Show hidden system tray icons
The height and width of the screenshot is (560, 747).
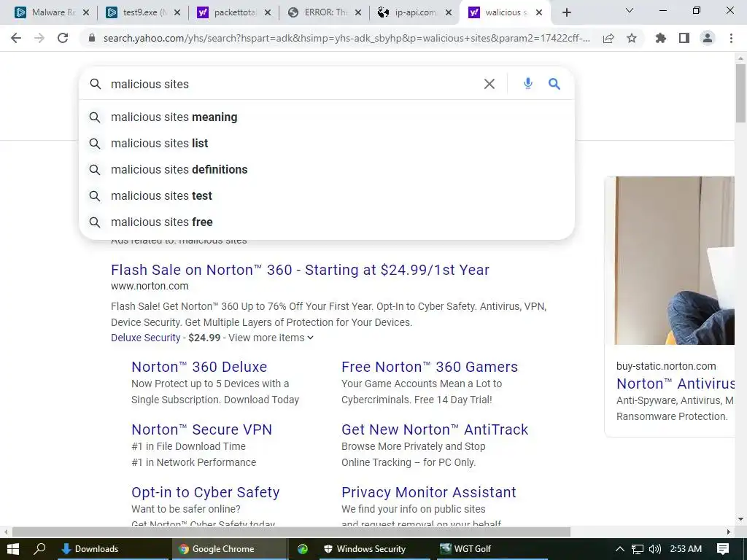pyautogui.click(x=620, y=549)
